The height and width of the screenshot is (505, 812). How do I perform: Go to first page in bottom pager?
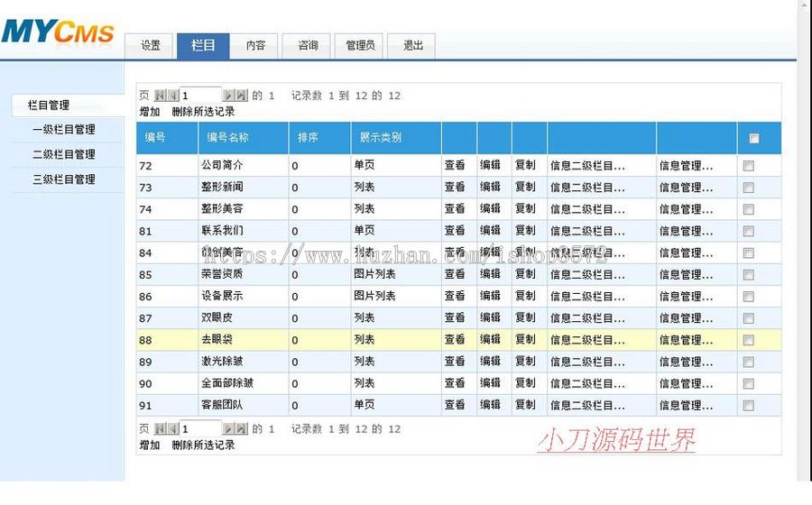161,428
